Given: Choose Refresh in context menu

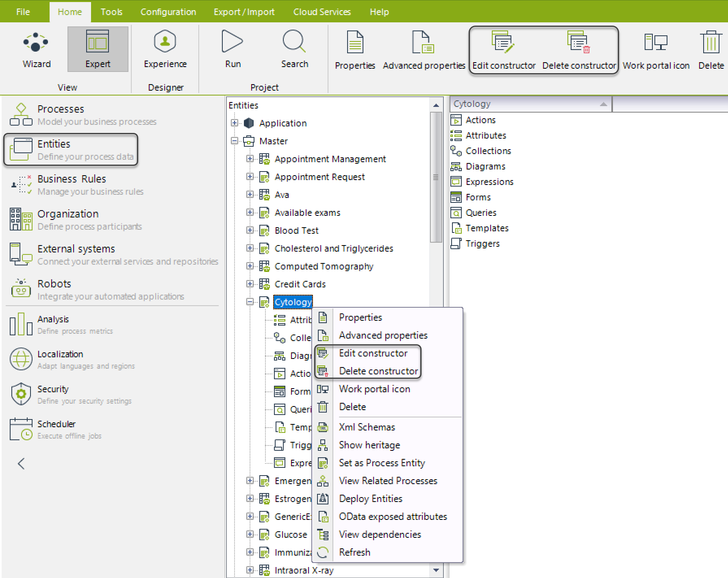Looking at the screenshot, I should 388,552.
